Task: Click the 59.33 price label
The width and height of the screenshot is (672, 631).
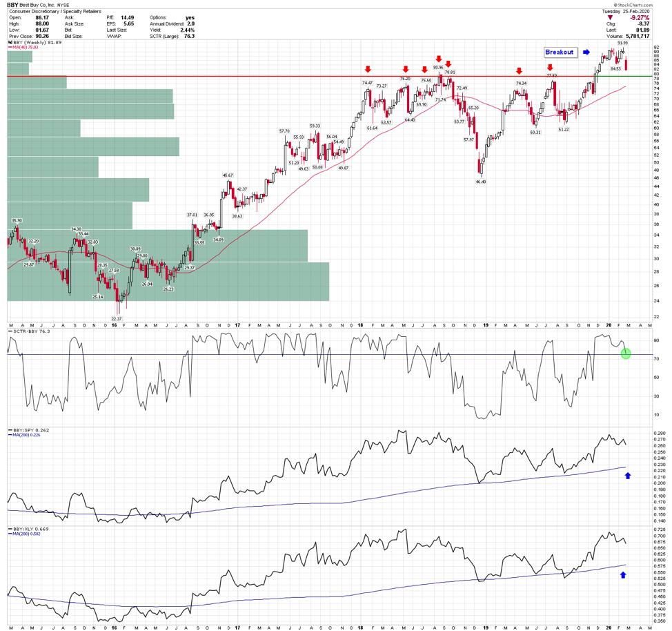Action: point(315,126)
